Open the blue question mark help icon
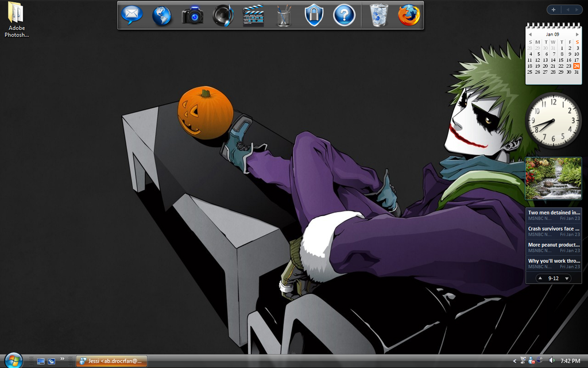This screenshot has width=588, height=368. (344, 16)
